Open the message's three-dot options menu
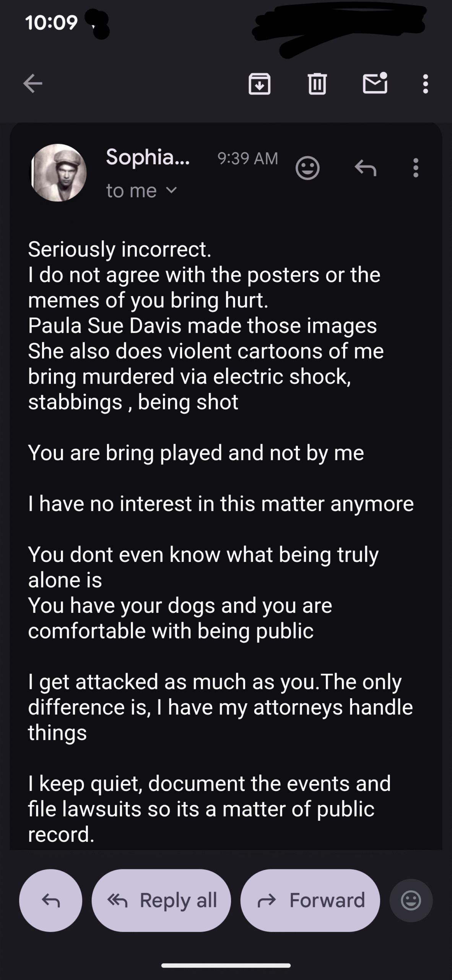The image size is (452, 980). click(x=416, y=168)
